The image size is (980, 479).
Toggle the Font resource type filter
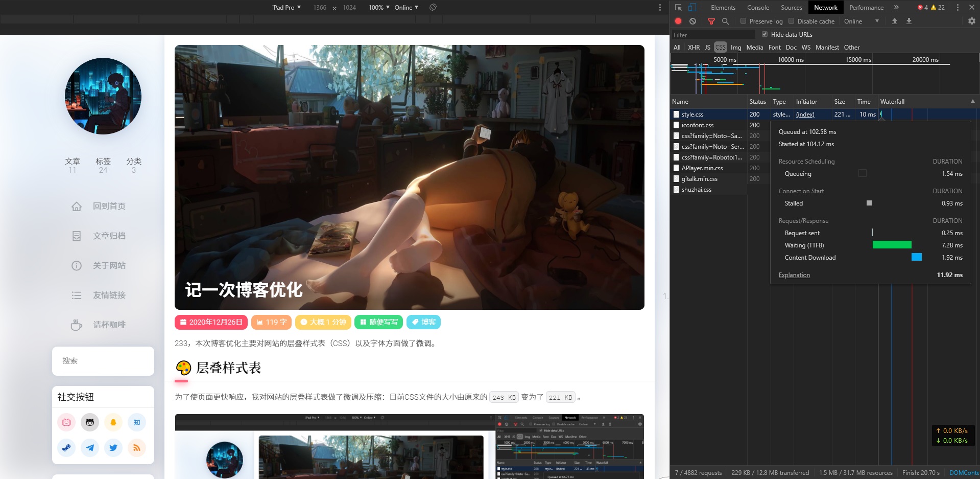[x=774, y=47]
